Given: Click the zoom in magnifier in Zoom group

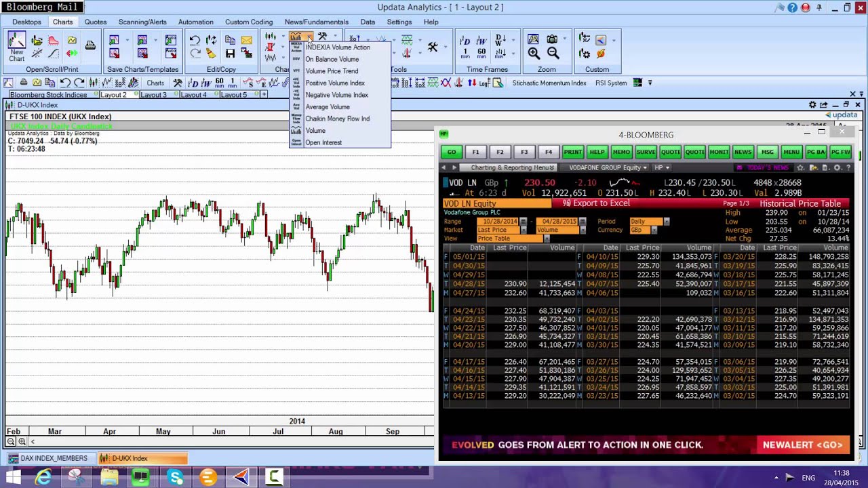Looking at the screenshot, I should click(534, 54).
